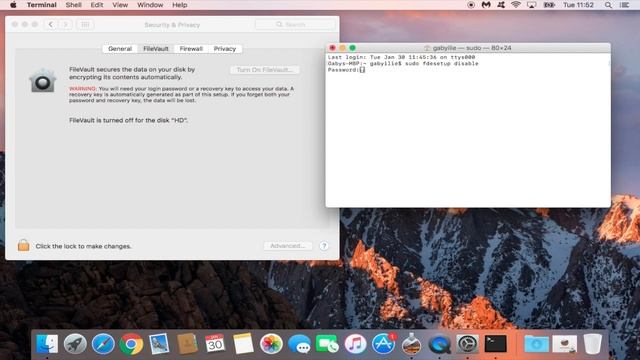Screen dimensions: 640x360
Task: Open Safari from the Dock
Action: click(x=103, y=344)
